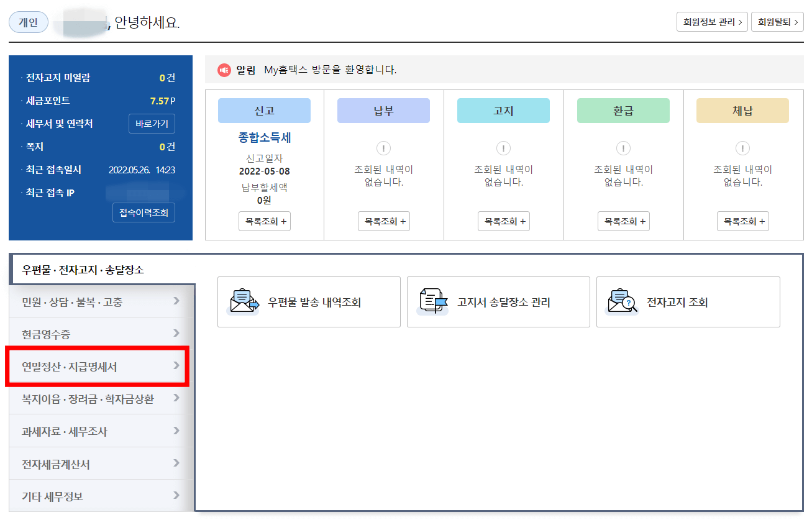Click 목록조회 under the 신고 panel
The height and width of the screenshot is (520, 812).
[264, 221]
